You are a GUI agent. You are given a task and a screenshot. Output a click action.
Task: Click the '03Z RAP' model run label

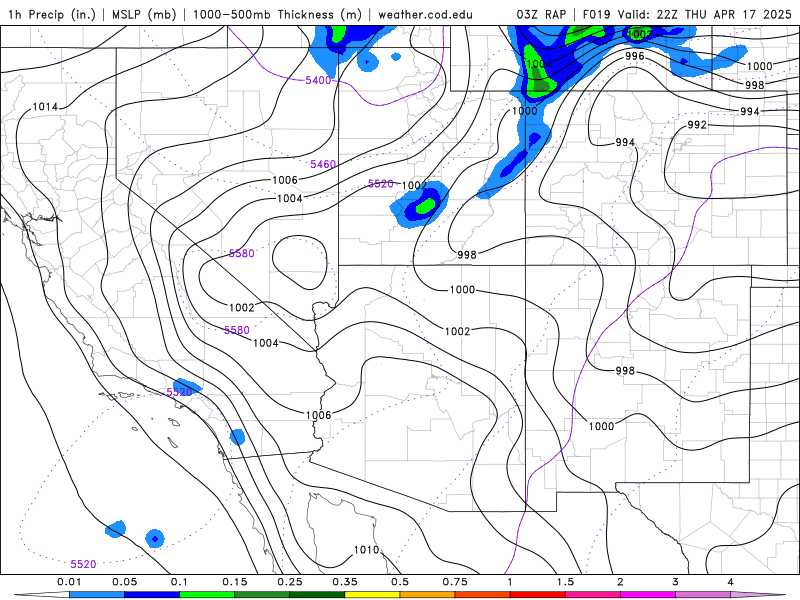pos(541,14)
